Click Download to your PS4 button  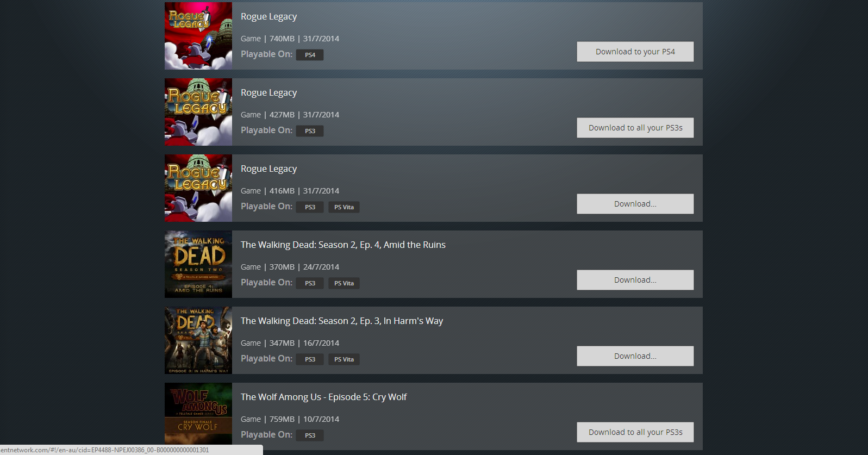[x=635, y=52]
